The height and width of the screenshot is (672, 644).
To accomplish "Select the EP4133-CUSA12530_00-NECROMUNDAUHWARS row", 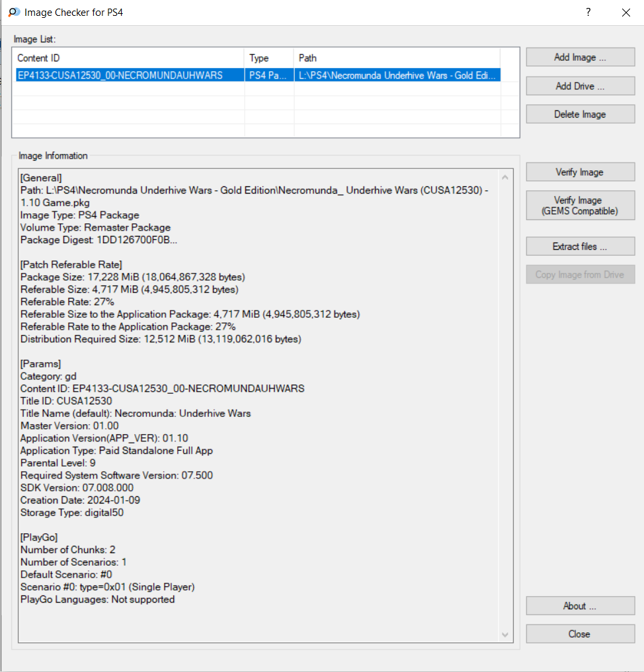I will click(258, 75).
